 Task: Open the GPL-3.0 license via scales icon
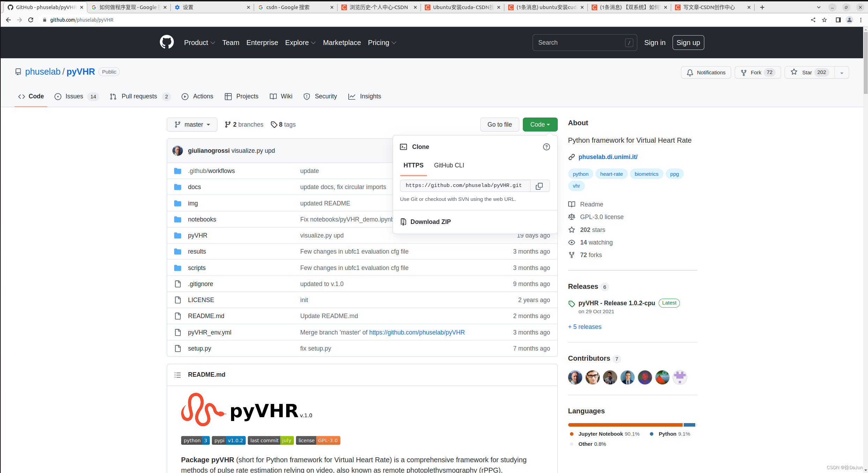(x=571, y=217)
